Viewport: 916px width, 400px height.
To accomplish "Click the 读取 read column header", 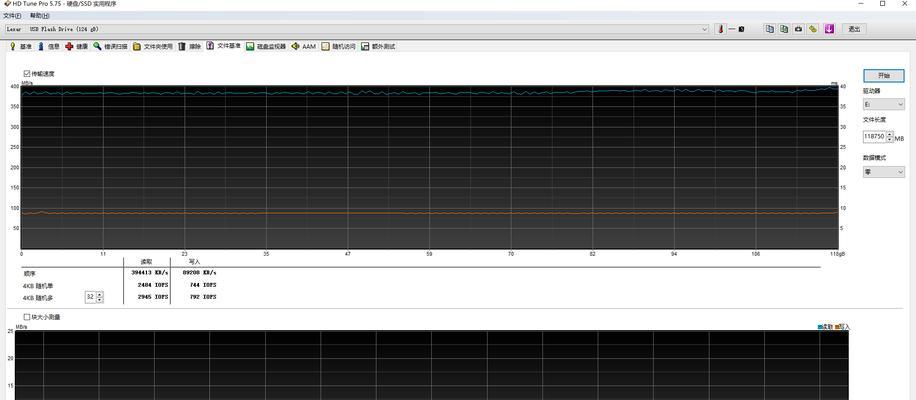I will pos(146,262).
